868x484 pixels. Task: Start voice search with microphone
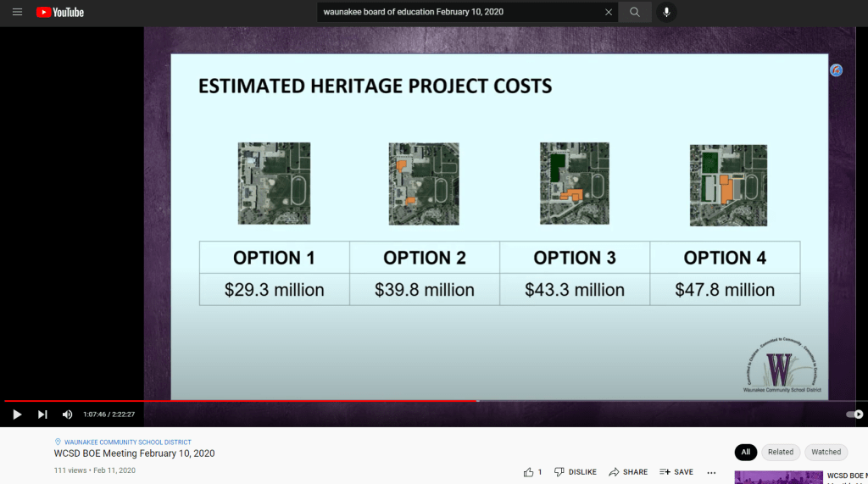tap(666, 13)
